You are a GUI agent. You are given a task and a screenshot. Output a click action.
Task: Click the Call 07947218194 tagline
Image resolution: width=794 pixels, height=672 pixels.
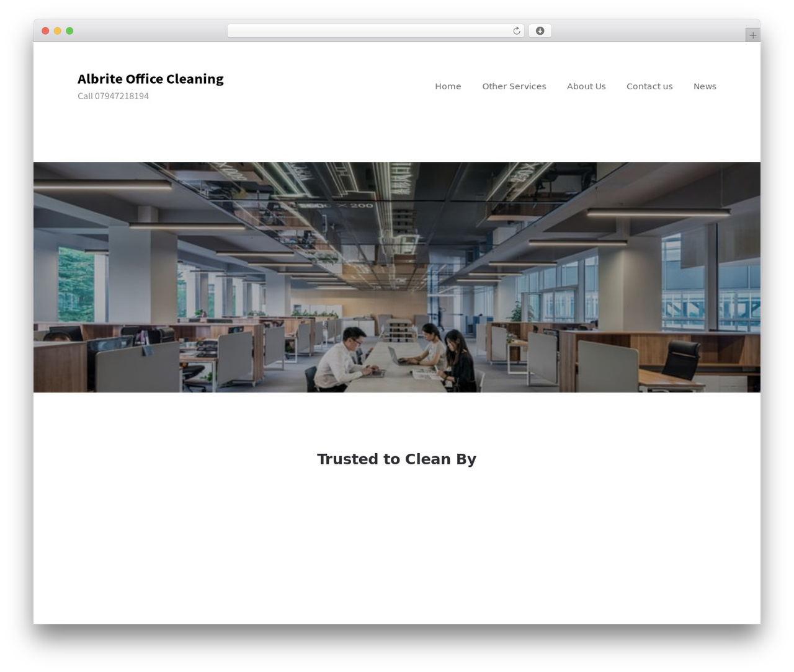(x=113, y=96)
